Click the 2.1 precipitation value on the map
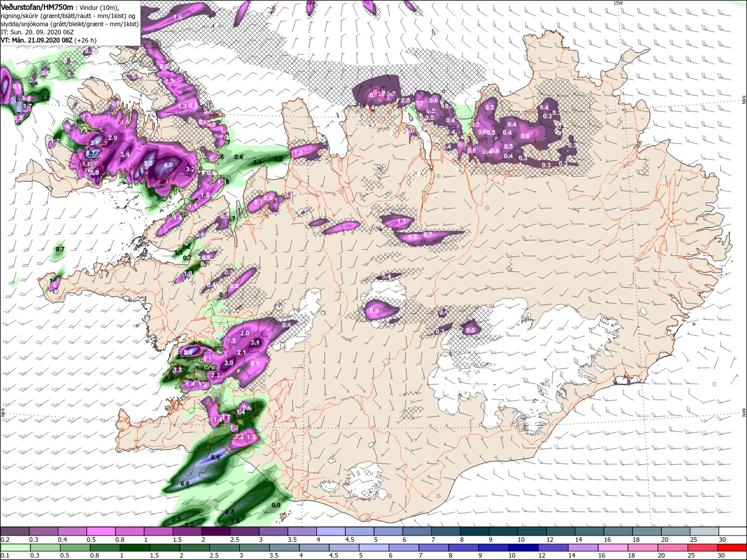The height and width of the screenshot is (560, 747). pos(242,352)
